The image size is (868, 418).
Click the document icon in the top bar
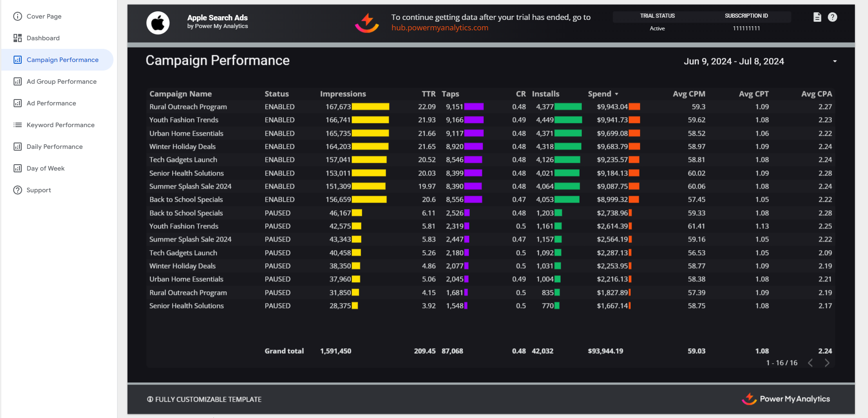point(817,17)
